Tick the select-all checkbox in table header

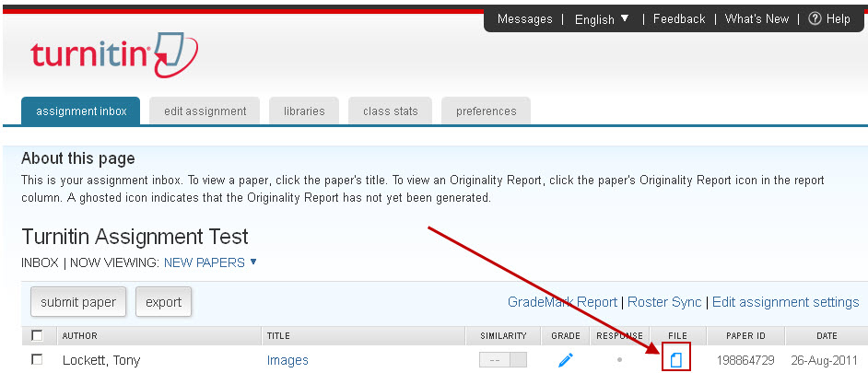point(37,335)
